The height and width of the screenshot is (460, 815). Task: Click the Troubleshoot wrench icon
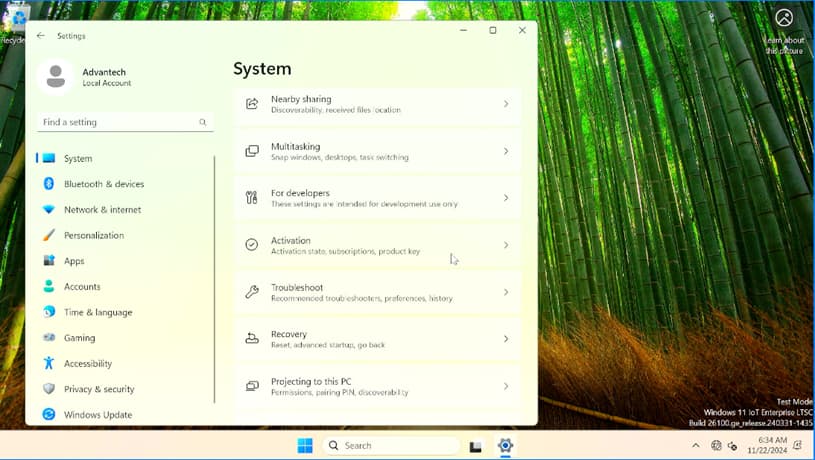[x=252, y=292]
